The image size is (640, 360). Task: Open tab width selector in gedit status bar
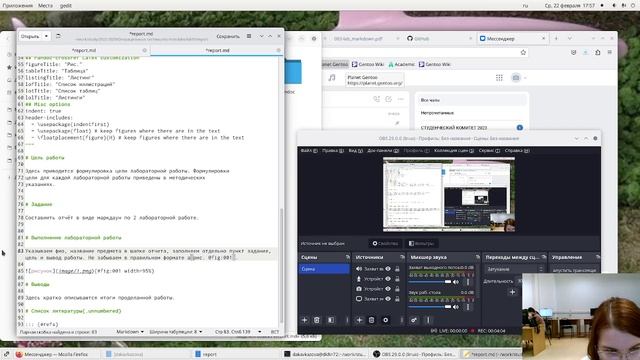coord(176,332)
